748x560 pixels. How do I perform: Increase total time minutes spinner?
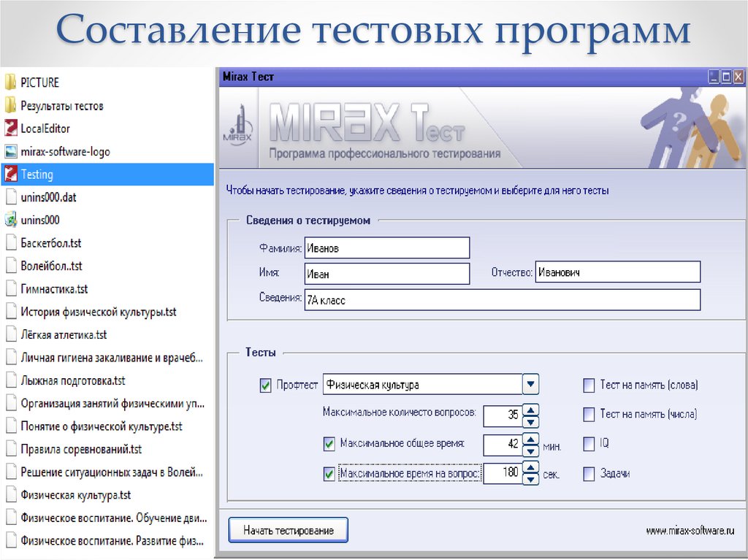[x=530, y=439]
